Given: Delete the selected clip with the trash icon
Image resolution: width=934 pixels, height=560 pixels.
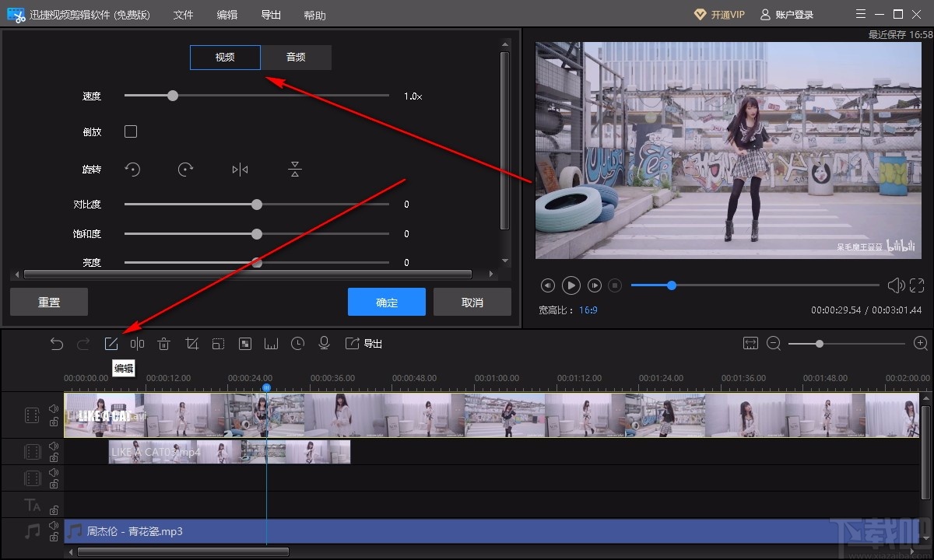Looking at the screenshot, I should (x=164, y=344).
